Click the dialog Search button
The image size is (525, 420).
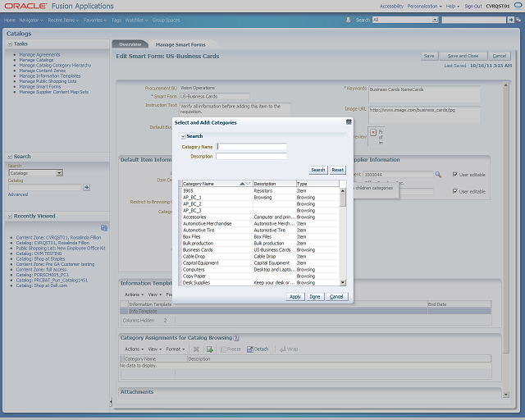coord(318,170)
